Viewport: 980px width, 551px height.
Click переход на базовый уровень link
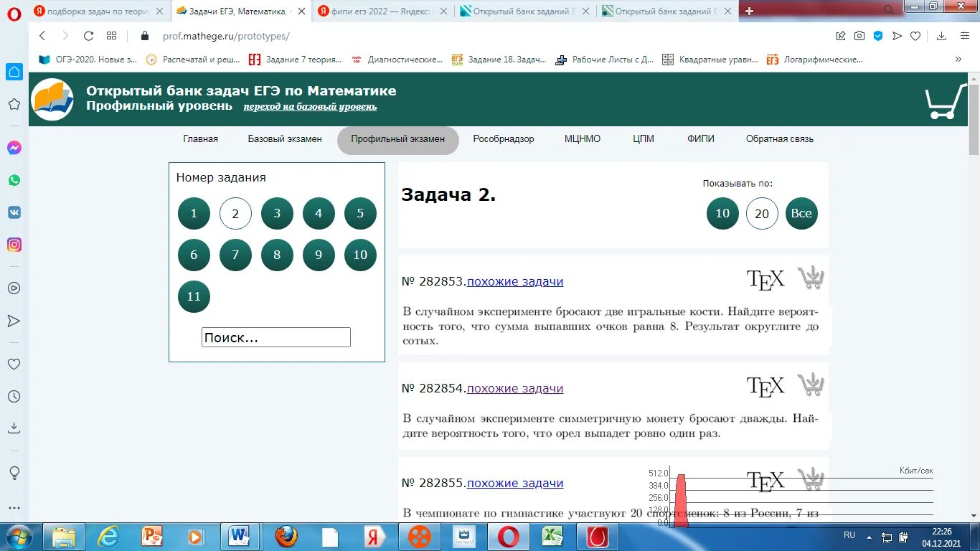[310, 107]
